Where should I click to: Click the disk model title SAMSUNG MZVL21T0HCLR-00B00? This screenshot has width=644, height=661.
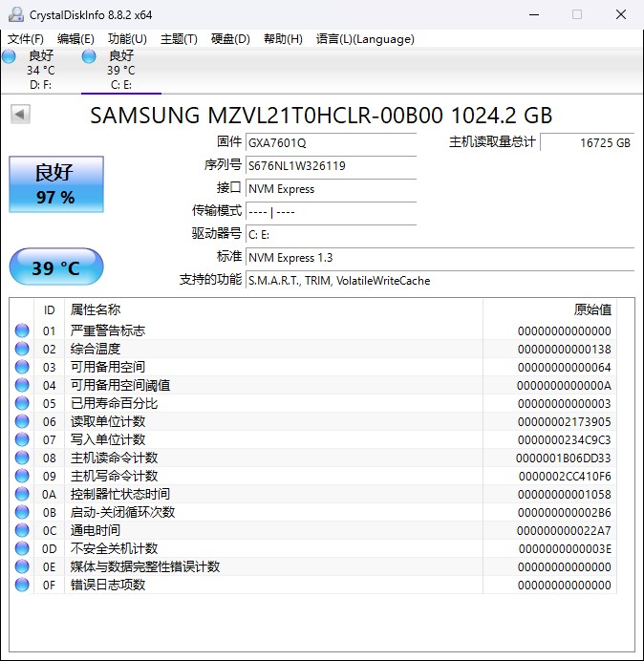tap(267, 116)
